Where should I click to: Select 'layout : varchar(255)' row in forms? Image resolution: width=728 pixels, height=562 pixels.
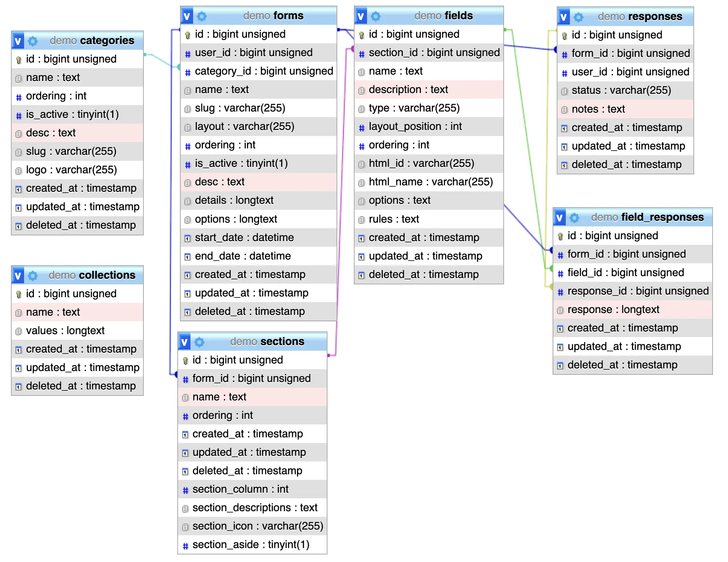pos(259,127)
